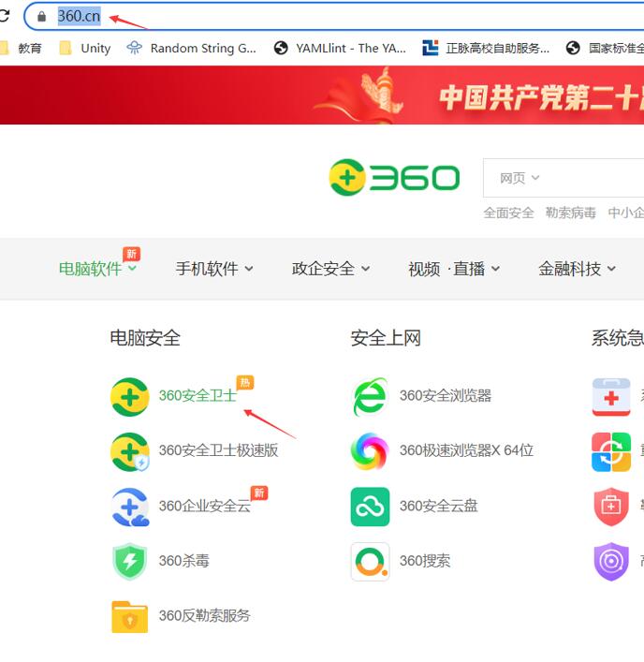Click the 360.cn address bar
Screen dimensions: 644x662
(x=281, y=17)
